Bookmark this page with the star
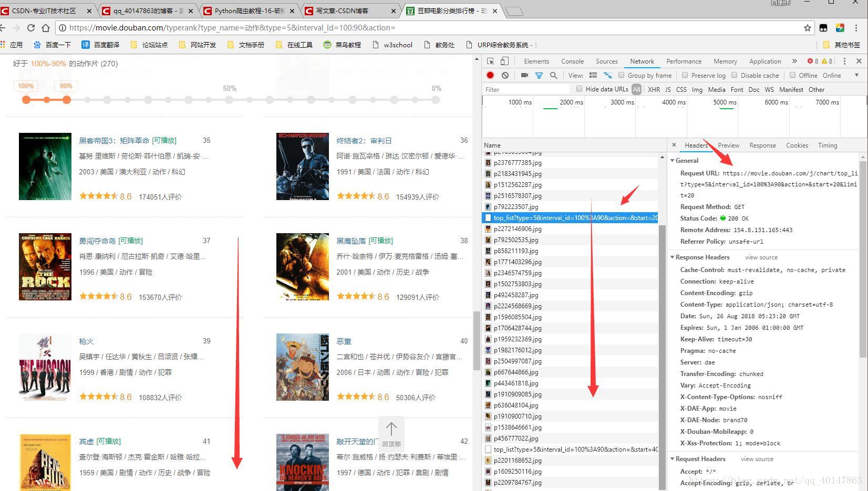 808,28
